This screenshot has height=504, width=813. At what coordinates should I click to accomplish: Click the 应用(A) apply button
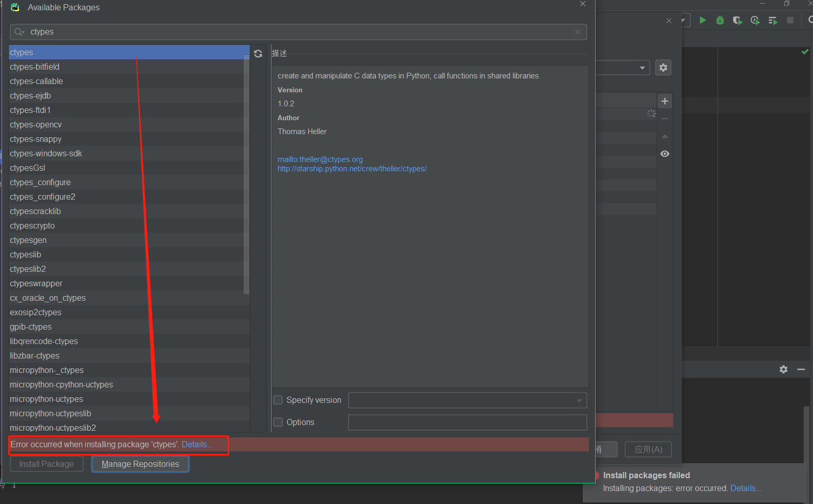tap(648, 449)
